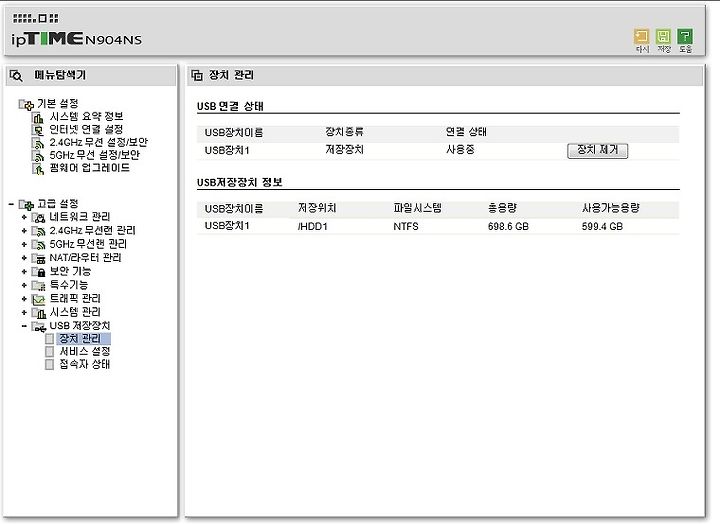Screen dimensions: 720x524
Task: Click the 펌웨어 업그레이드 icon
Action: (x=38, y=169)
